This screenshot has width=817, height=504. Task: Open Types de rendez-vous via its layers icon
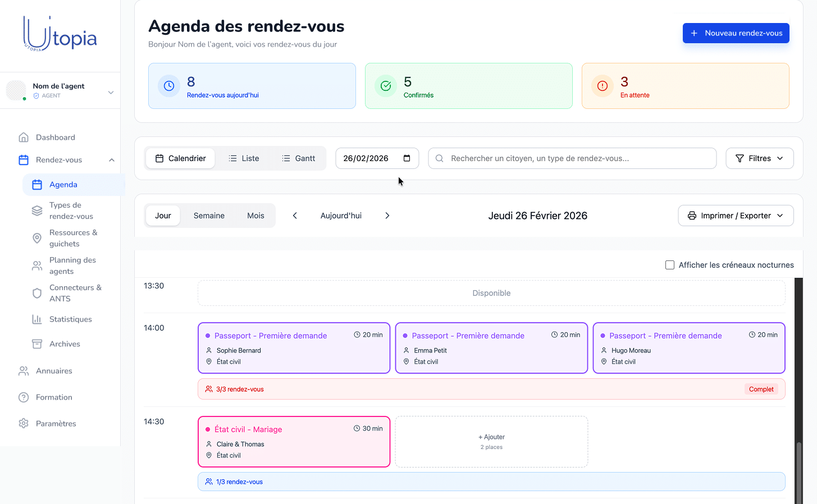point(37,210)
